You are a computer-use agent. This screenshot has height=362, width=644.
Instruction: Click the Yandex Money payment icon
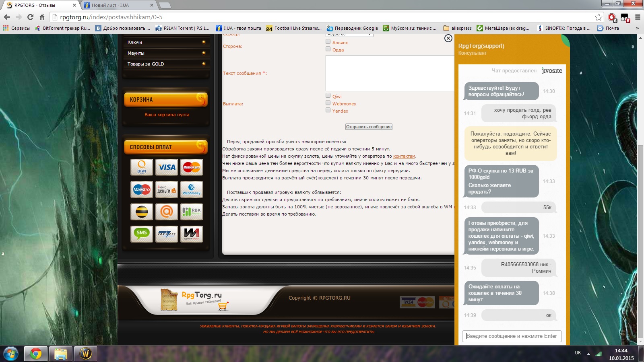pyautogui.click(x=167, y=189)
